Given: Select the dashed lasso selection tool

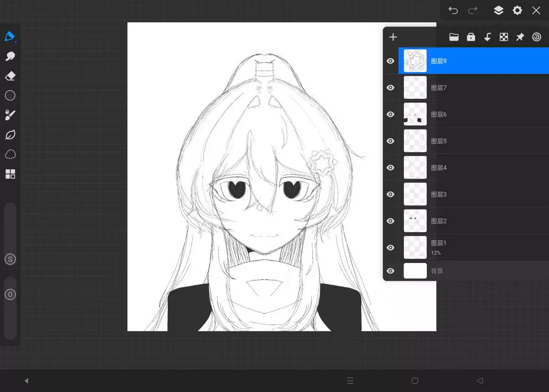Looking at the screenshot, I should click(10, 154).
